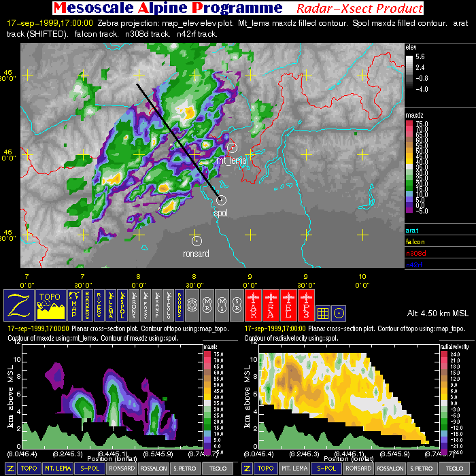Click the radialvelocity color scale
Screen dimensions: 476x476
[x=444, y=403]
